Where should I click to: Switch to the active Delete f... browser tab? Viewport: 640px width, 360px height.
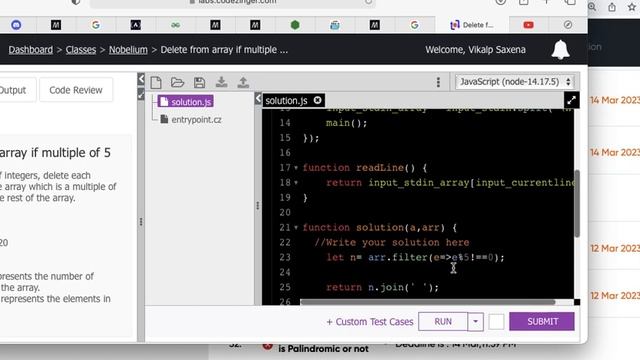[471, 25]
